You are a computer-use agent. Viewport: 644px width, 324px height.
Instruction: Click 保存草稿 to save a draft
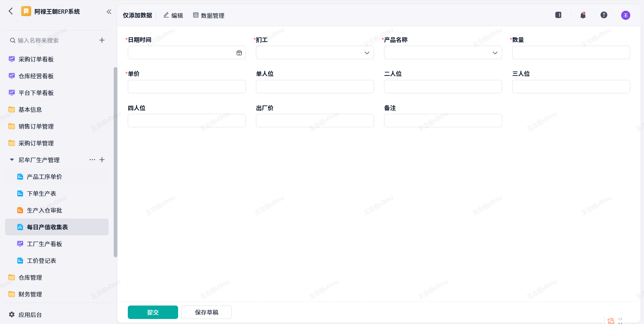pyautogui.click(x=207, y=312)
